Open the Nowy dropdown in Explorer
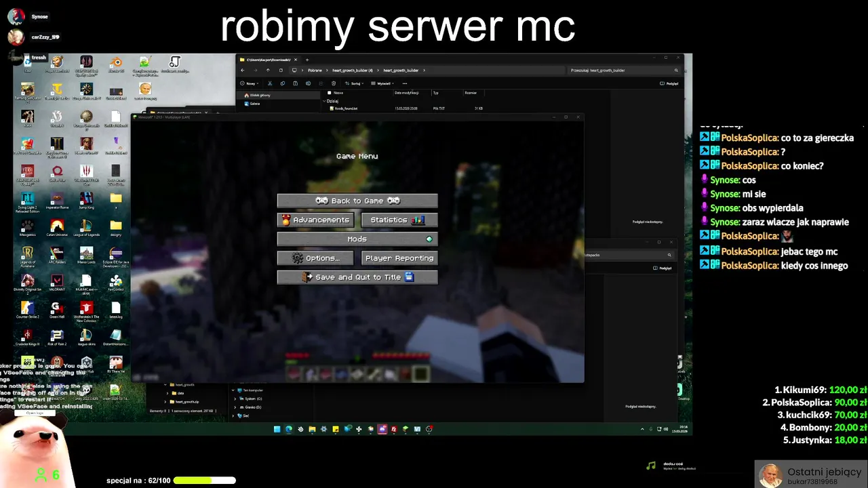The image size is (868, 488). (x=249, y=83)
